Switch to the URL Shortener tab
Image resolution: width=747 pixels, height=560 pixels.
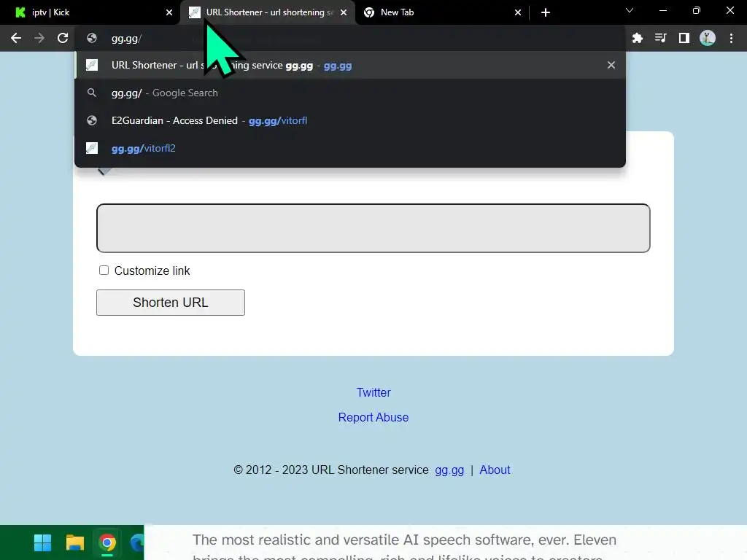coord(267,12)
